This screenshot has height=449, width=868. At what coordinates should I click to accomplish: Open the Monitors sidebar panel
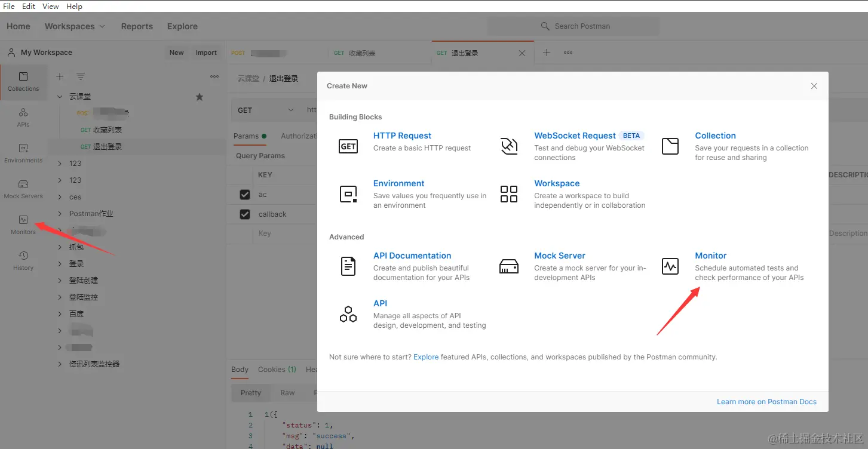point(23,225)
